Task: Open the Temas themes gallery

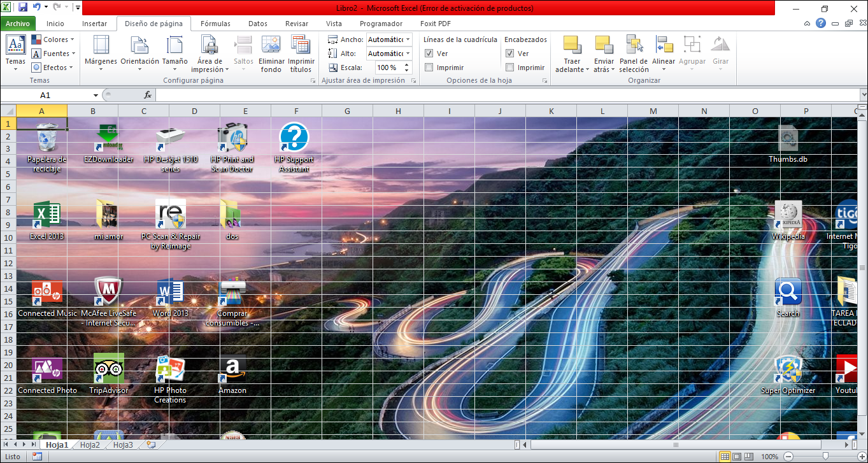Action: coord(15,53)
